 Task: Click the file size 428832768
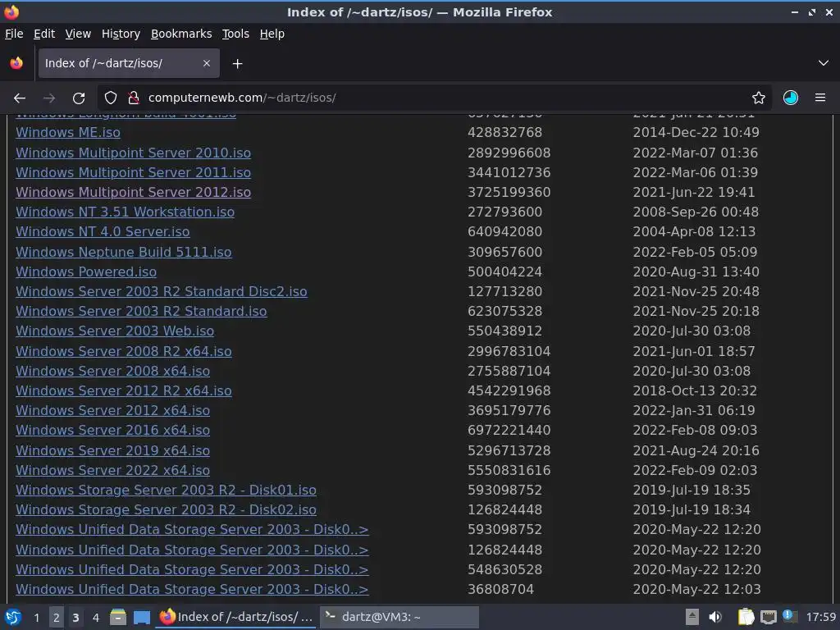coord(504,132)
